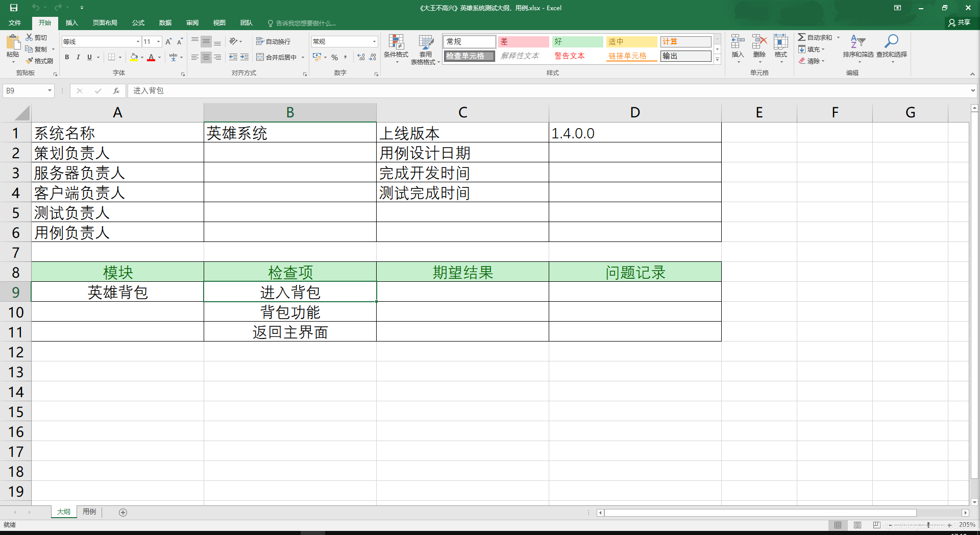The height and width of the screenshot is (535, 980).
Task: Increase decimal places
Action: pos(361,57)
